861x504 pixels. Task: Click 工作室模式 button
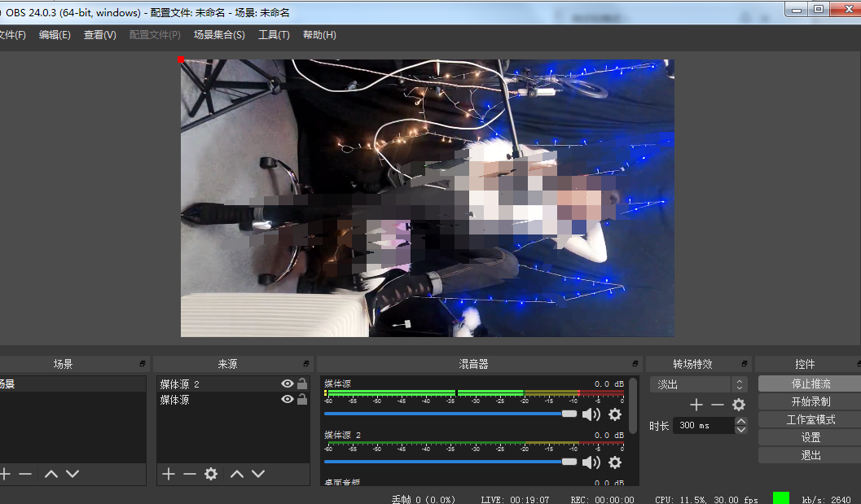point(810,419)
